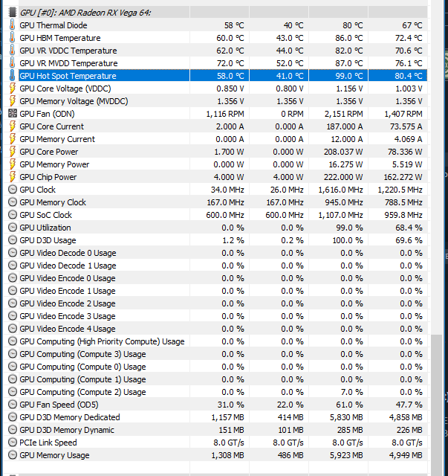
Task: Select the GPU [#0]: AMD Radeon RX Vega 64 header
Action: (x=85, y=13)
